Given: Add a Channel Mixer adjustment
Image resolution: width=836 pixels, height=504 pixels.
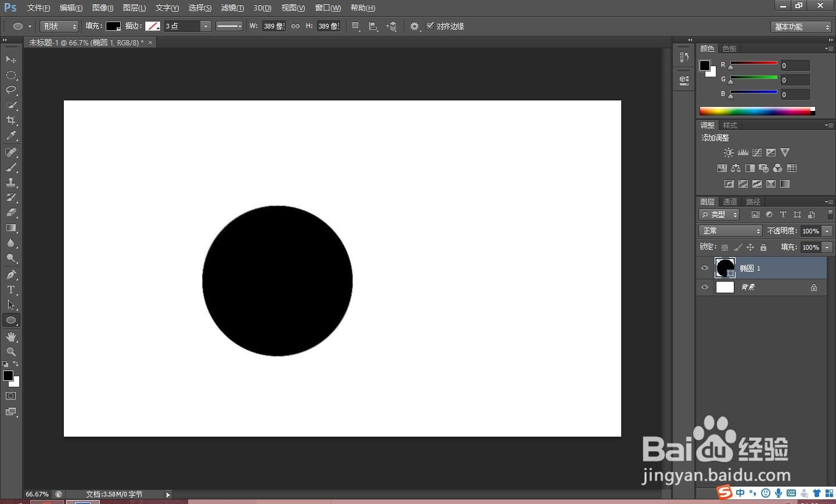Looking at the screenshot, I should 778,168.
